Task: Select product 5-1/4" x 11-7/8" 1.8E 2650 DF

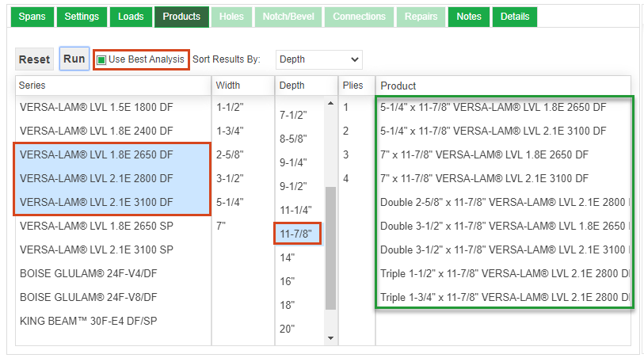Action: pyautogui.click(x=504, y=107)
